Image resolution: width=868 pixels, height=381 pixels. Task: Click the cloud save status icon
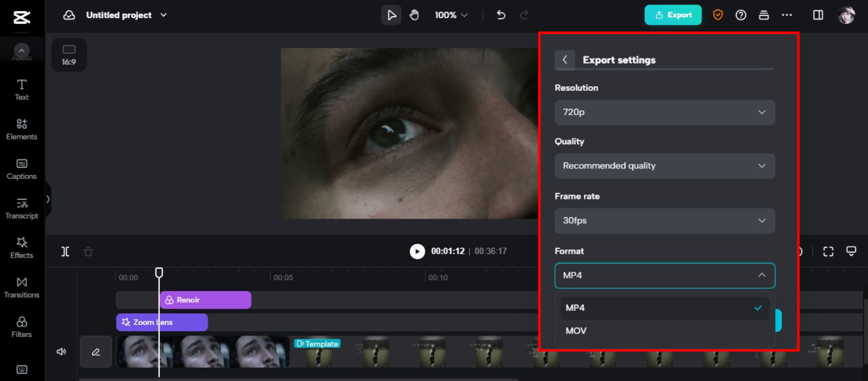69,15
